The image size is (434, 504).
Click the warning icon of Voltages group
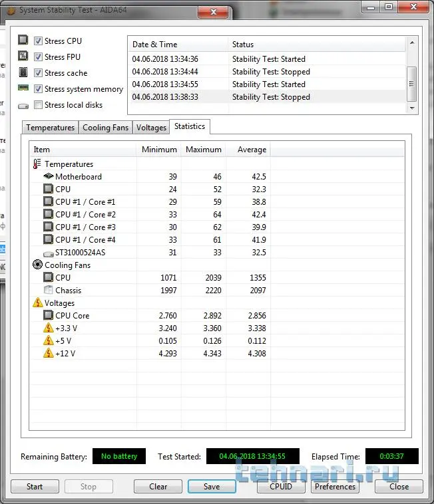(x=38, y=303)
